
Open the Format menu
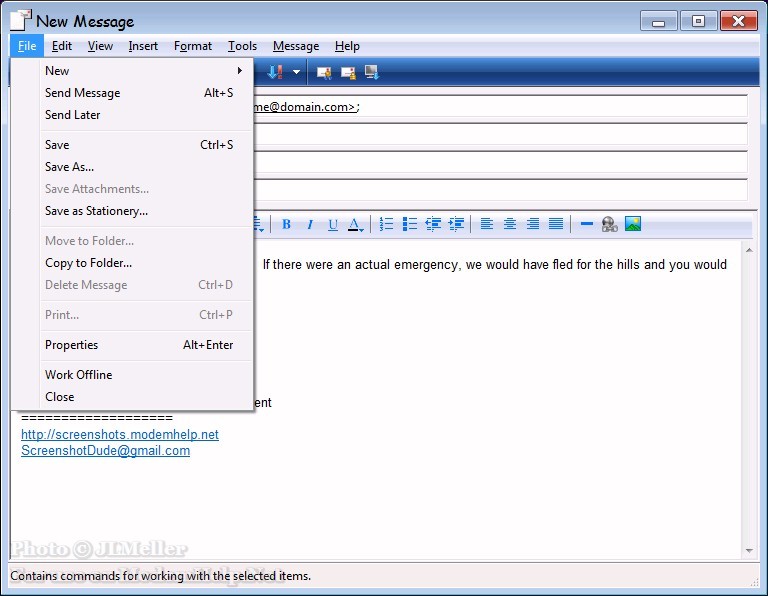(x=192, y=46)
